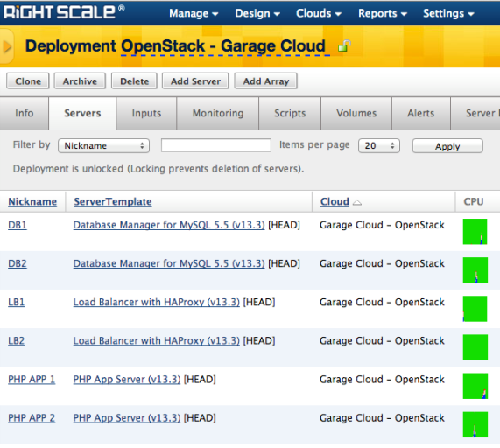Expand the orange side panel arrow
The image size is (500, 448).
(7, 47)
